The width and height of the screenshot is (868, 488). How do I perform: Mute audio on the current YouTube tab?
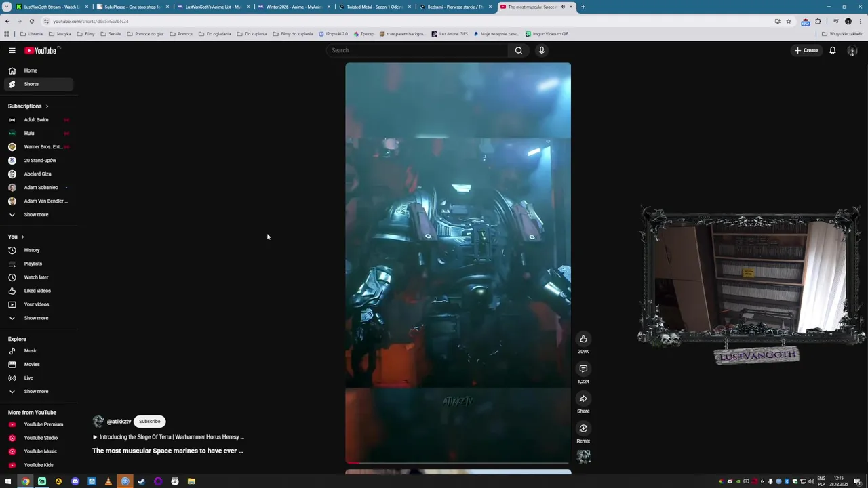pyautogui.click(x=562, y=7)
